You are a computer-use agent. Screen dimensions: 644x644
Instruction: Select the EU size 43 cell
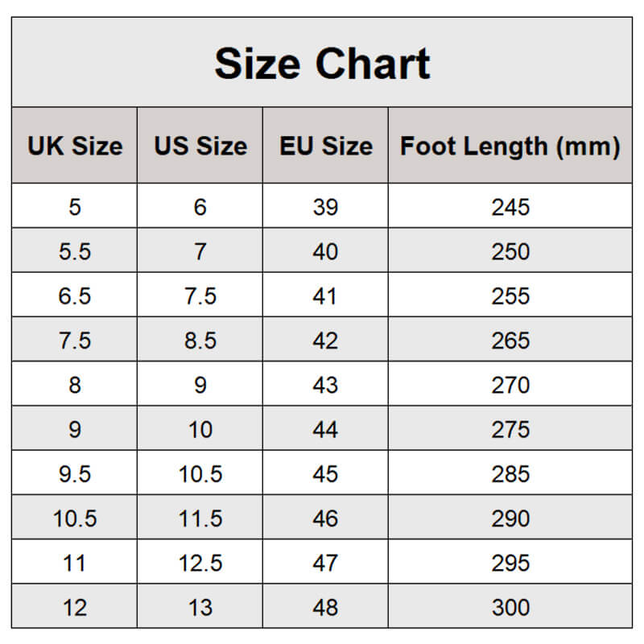[x=326, y=385]
